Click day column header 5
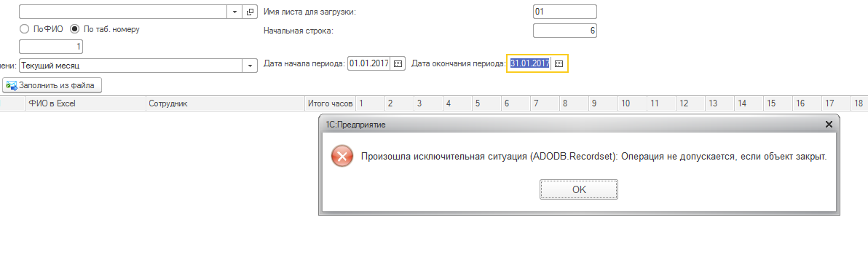Image resolution: width=868 pixels, height=263 pixels. [486, 103]
